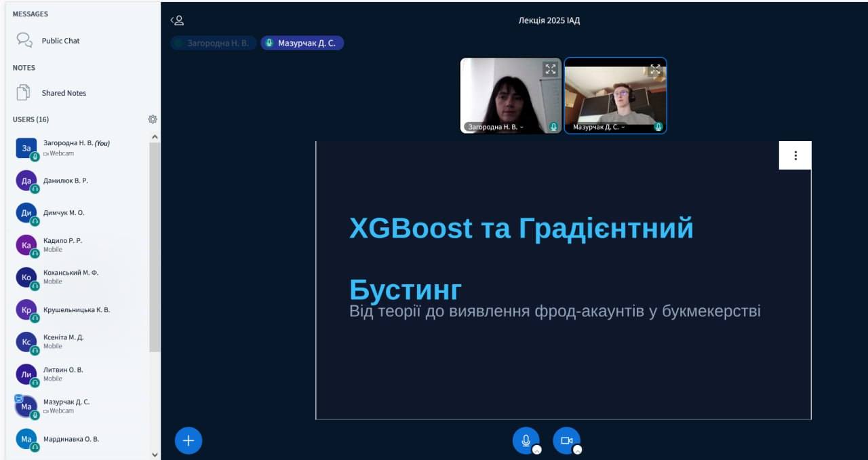The width and height of the screenshot is (868, 460).
Task: Click the Загородна Н. В. talking indicator
Action: (213, 43)
